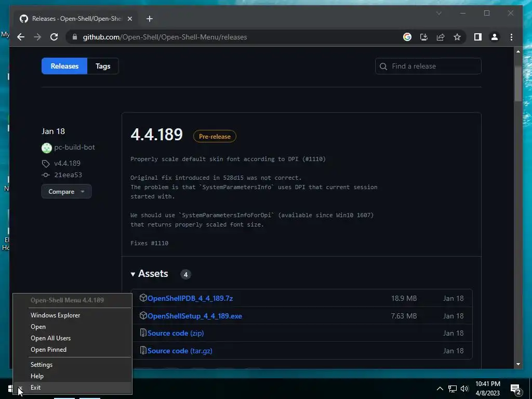Open the Chrome profile menu
Viewport: 532px width, 399px height.
click(495, 37)
